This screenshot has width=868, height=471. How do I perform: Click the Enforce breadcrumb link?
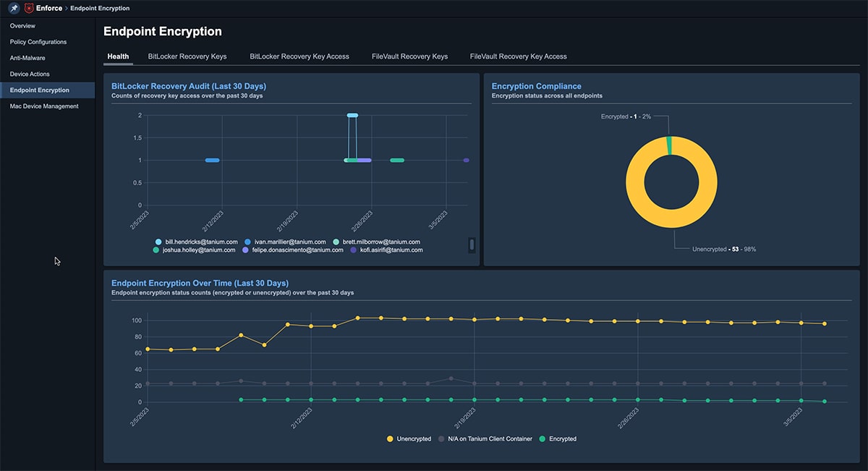tap(49, 8)
